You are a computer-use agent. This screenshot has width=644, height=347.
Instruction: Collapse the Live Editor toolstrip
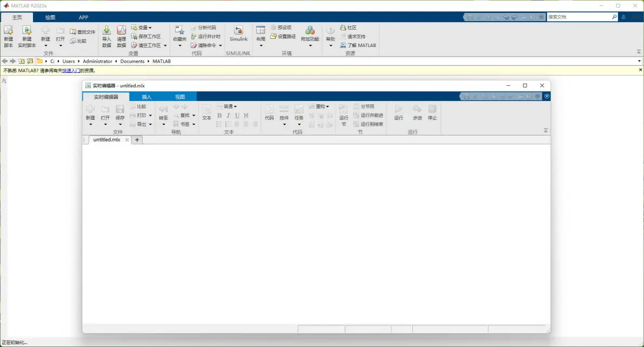coord(546,131)
